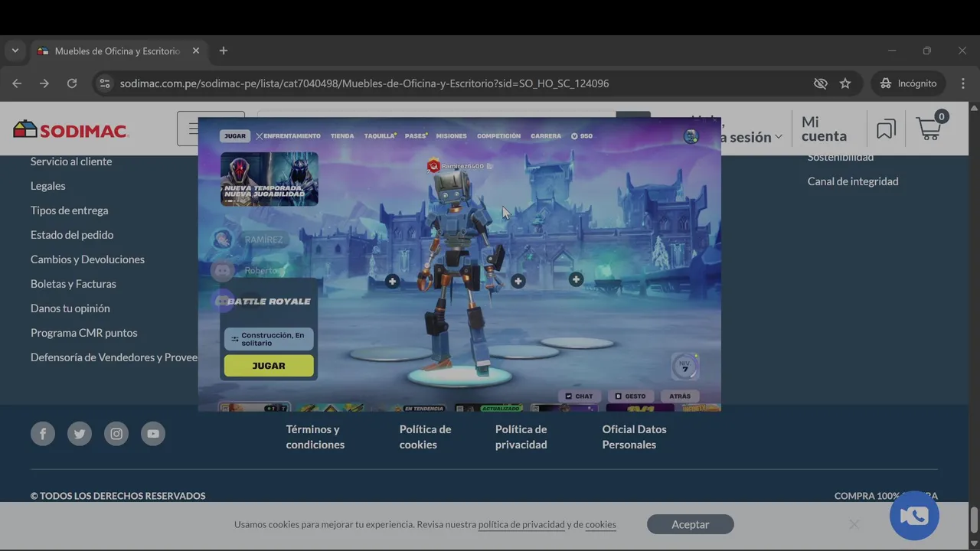Open the MISIONES tab
The image size is (980, 551).
point(451,136)
